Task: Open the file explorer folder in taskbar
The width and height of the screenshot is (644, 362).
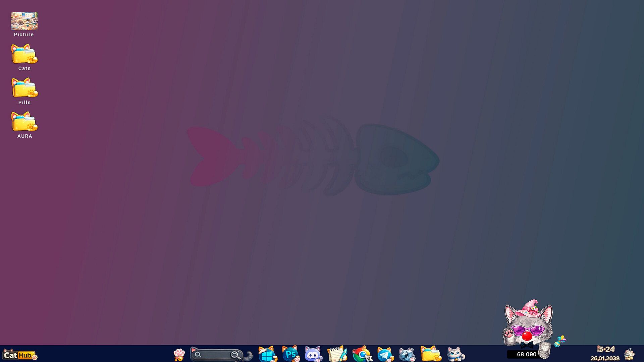Action: pyautogui.click(x=431, y=354)
